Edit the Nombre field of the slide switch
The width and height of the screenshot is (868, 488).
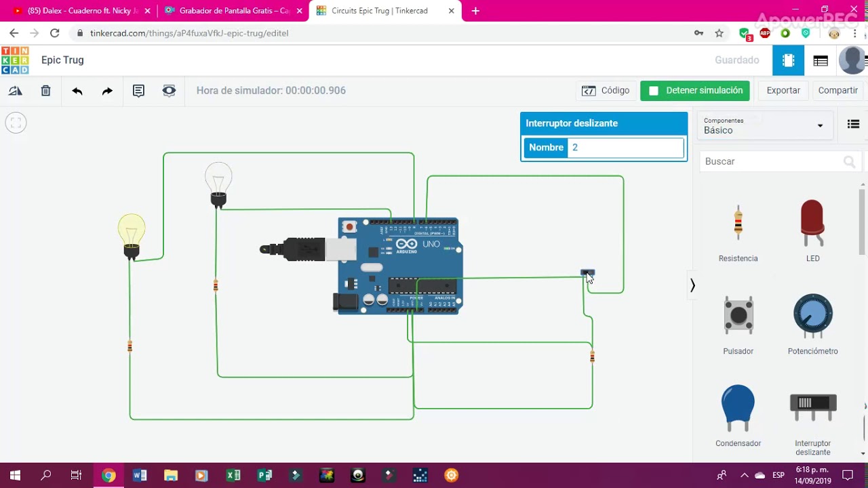click(x=625, y=147)
